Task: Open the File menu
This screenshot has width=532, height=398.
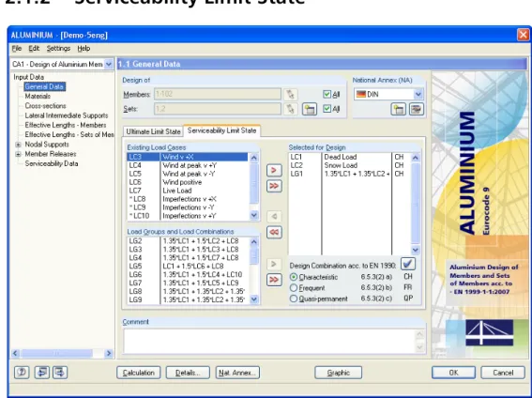Action: (17, 49)
